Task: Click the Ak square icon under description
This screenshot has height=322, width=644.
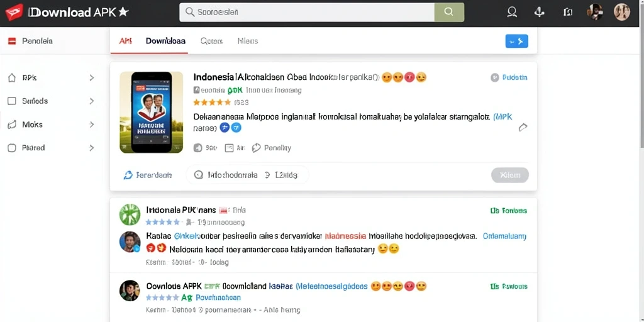Action: click(229, 148)
